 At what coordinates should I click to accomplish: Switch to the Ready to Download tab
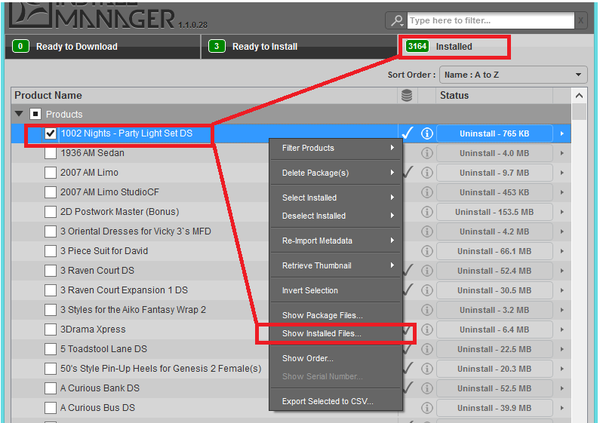coord(103,47)
